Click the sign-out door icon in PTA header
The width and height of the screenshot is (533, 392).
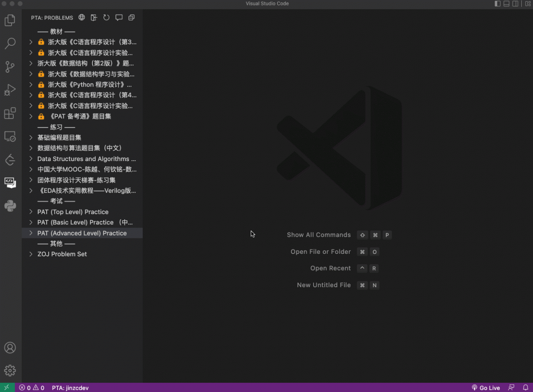(94, 17)
